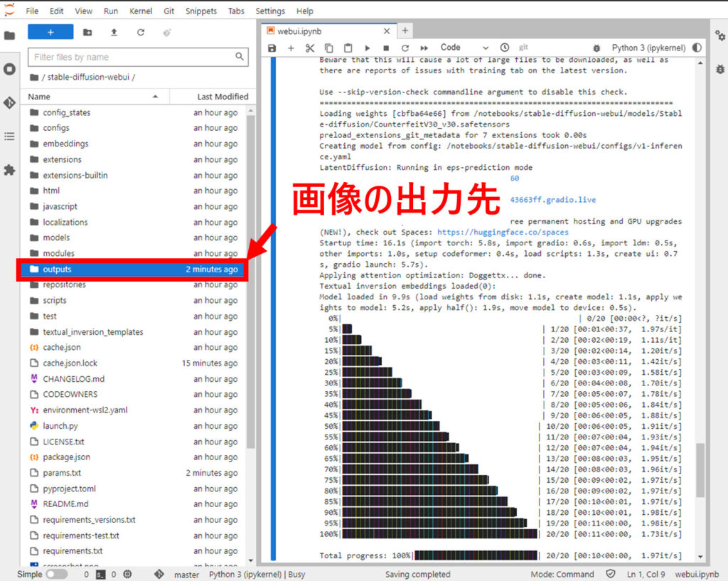Click the notebook output vertical scrollbar
This screenshot has width=728, height=581.
(x=700, y=469)
